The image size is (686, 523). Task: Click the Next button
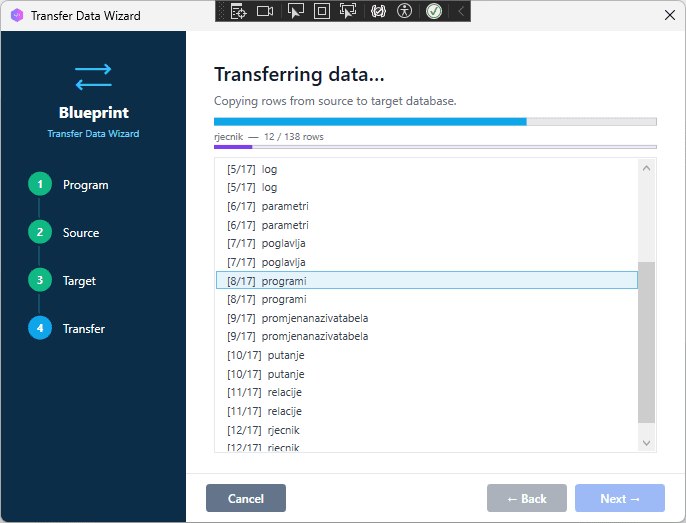coord(619,498)
